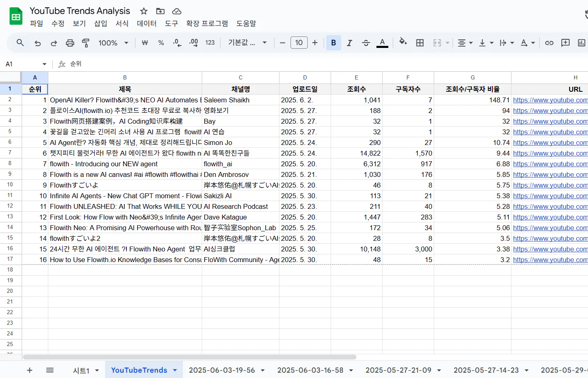This screenshot has width=588, height=378.
Task: Redo the last action
Action: pyautogui.click(x=54, y=43)
